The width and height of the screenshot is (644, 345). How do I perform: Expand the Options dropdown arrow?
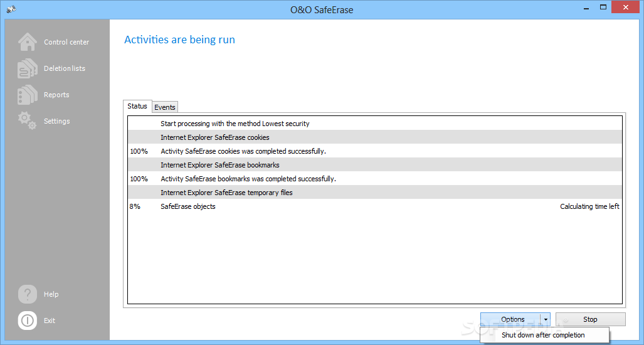(x=546, y=319)
